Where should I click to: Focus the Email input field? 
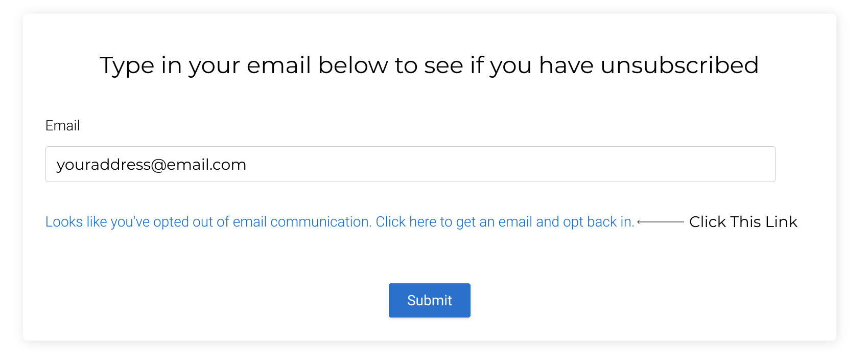click(x=410, y=164)
